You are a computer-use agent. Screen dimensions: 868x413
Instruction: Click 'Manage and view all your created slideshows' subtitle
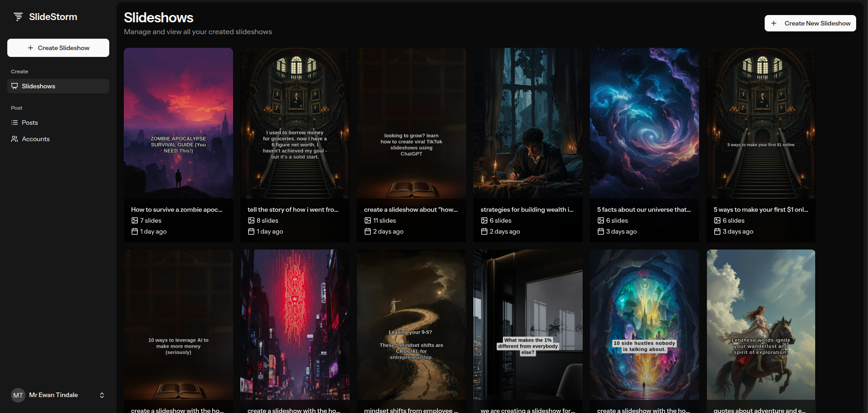pos(198,32)
